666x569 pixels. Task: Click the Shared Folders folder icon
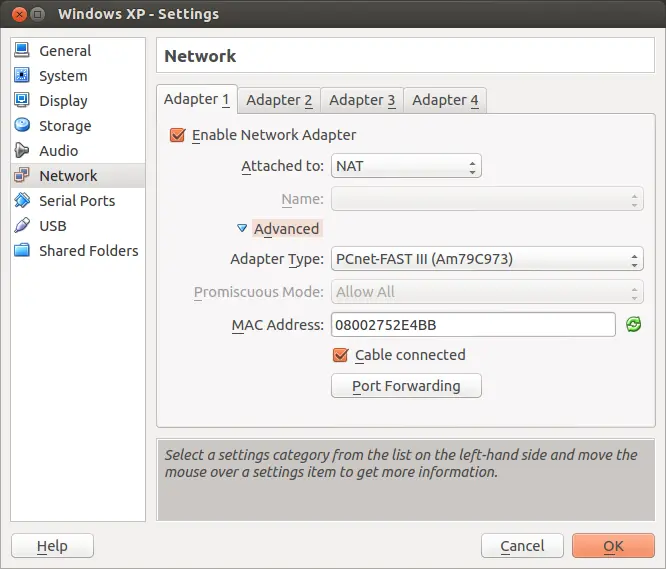[22, 251]
